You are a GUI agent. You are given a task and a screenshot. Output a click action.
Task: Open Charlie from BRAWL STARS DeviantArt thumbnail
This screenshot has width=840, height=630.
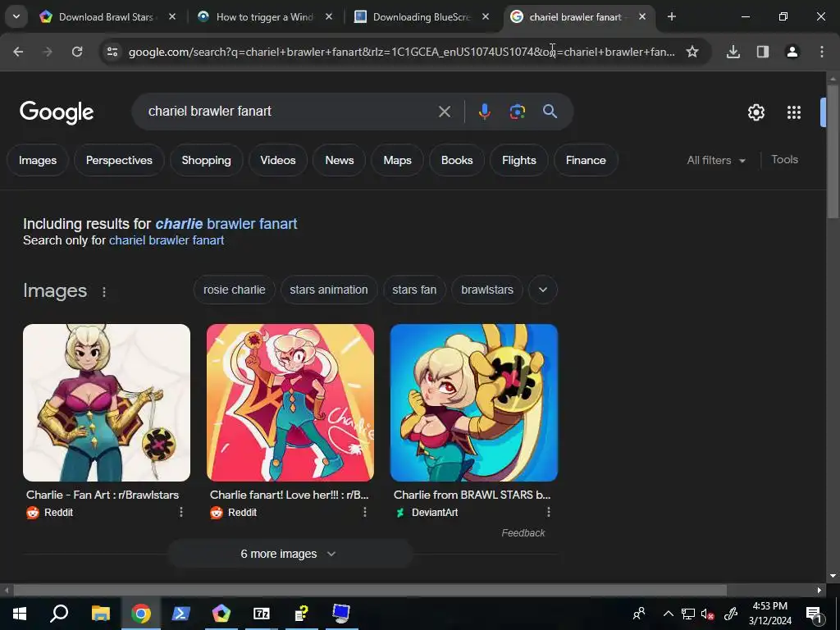pyautogui.click(x=474, y=402)
